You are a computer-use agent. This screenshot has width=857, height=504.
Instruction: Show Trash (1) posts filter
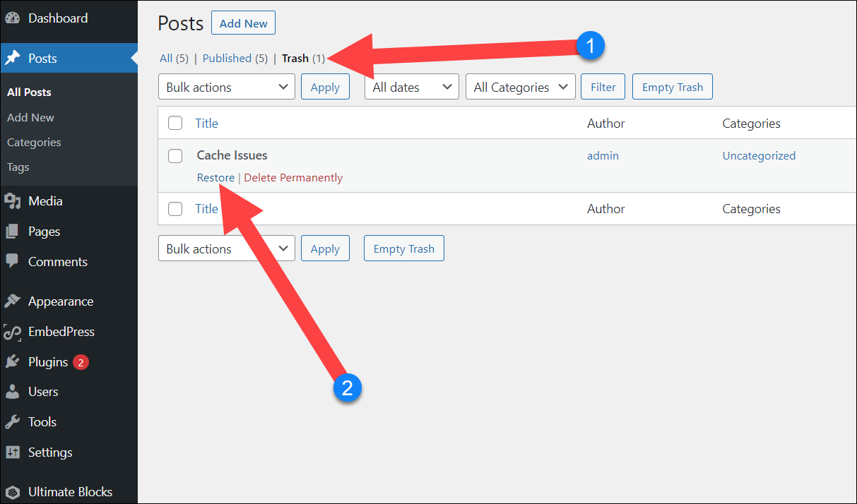click(303, 59)
